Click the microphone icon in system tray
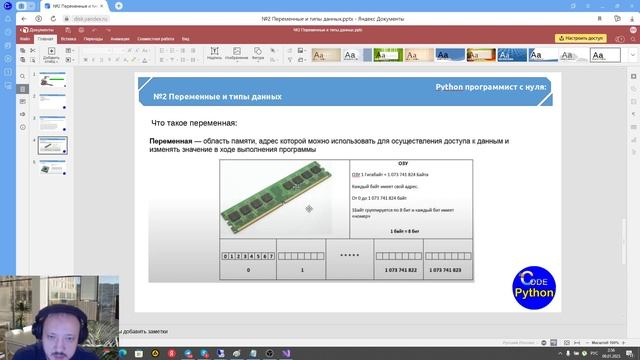Screen dimensions: 640x360 point(568,353)
